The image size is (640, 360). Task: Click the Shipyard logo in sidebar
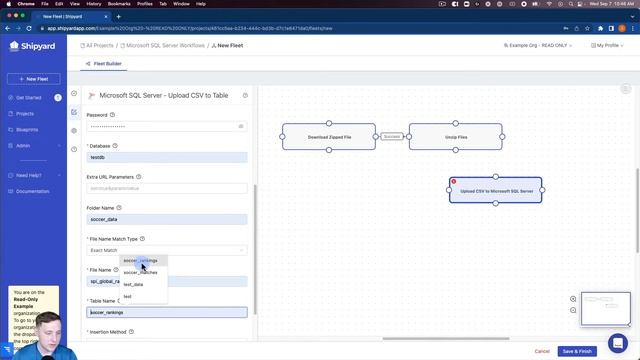pyautogui.click(x=32, y=46)
